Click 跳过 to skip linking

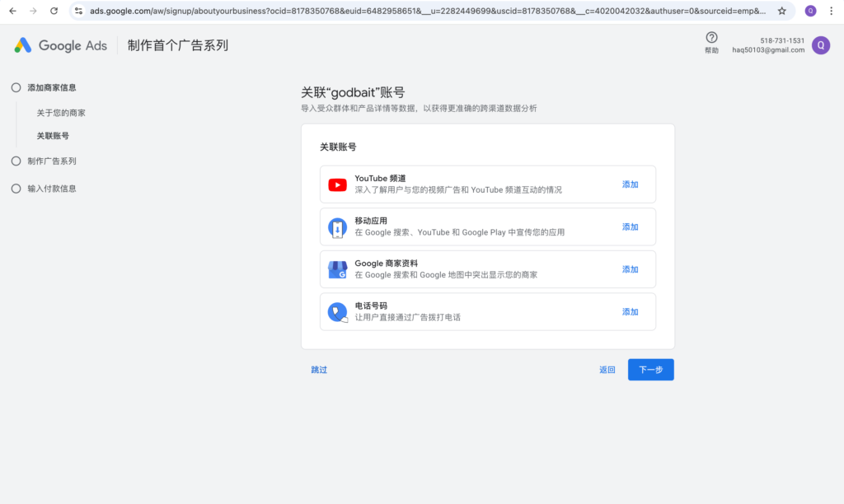[319, 370]
